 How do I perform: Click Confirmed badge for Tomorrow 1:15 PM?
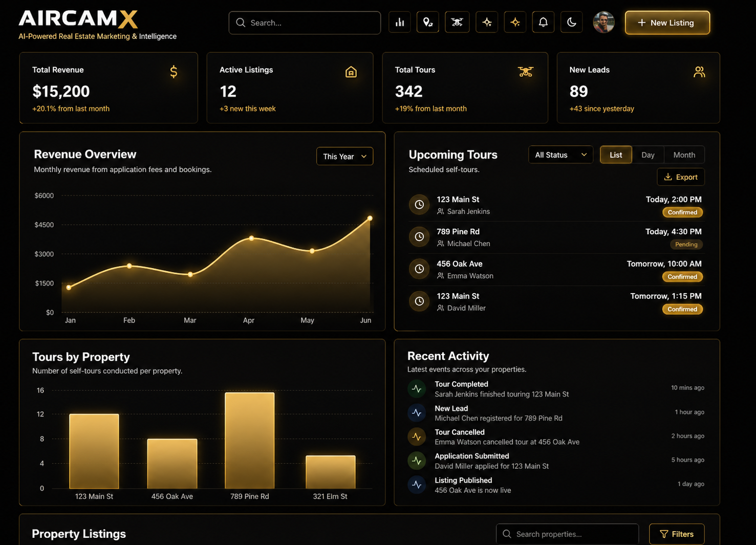682,309
